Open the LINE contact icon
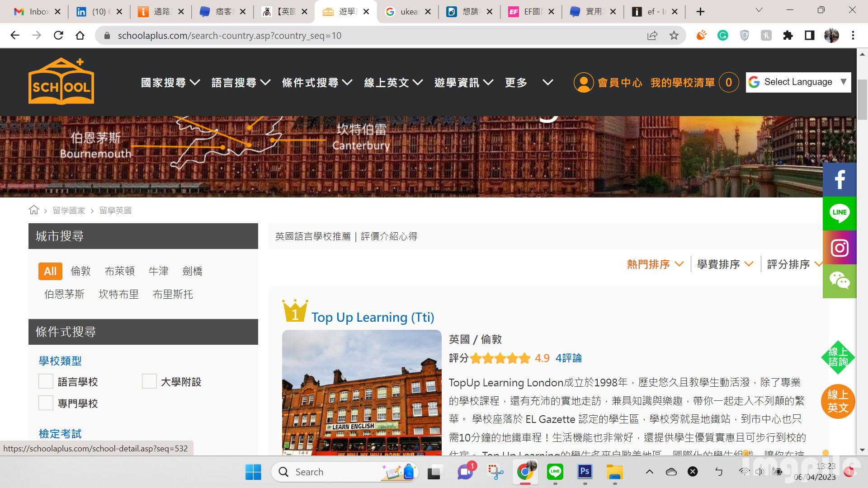This screenshot has width=868, height=488. [x=840, y=213]
